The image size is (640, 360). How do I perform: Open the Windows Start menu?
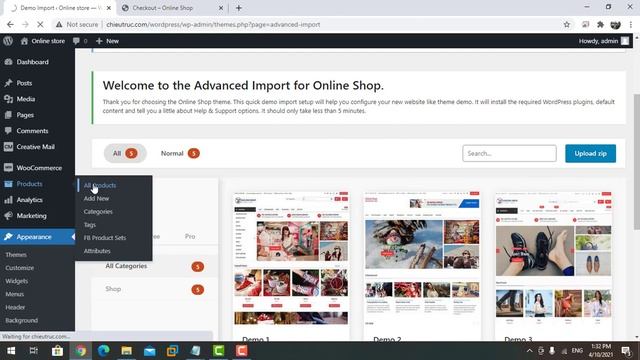point(11,351)
